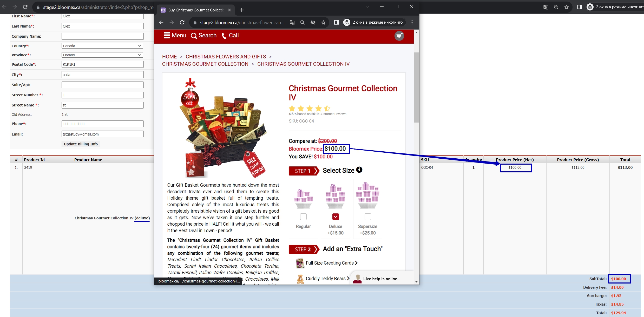Open new tab with plus button

coord(242,10)
